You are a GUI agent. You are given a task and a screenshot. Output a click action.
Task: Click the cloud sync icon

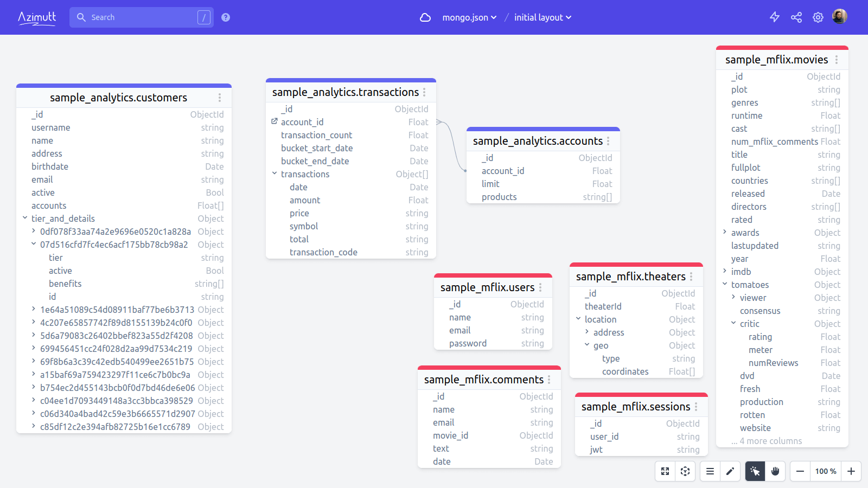[x=425, y=17]
